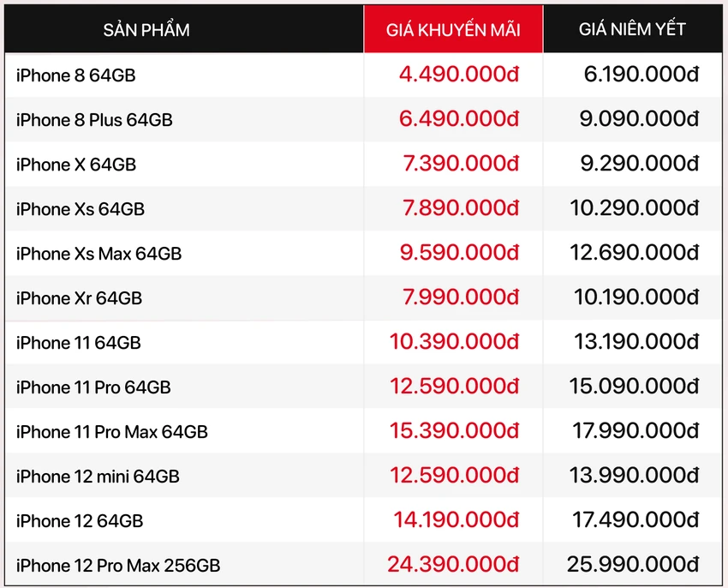
Task: Select iPhone 12 64GB product name
Action: 80,521
